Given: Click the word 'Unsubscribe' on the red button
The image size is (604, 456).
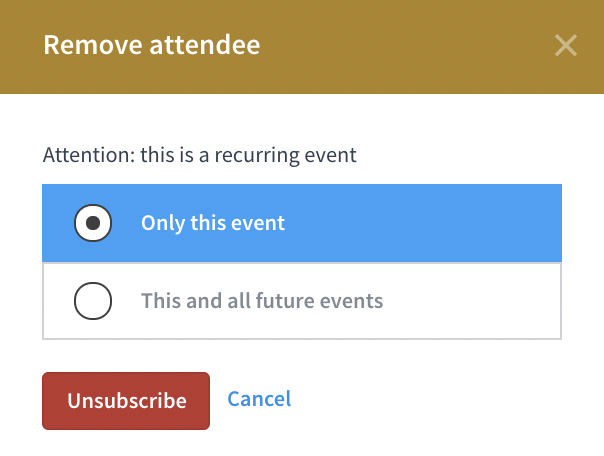Looking at the screenshot, I should click(x=127, y=401).
